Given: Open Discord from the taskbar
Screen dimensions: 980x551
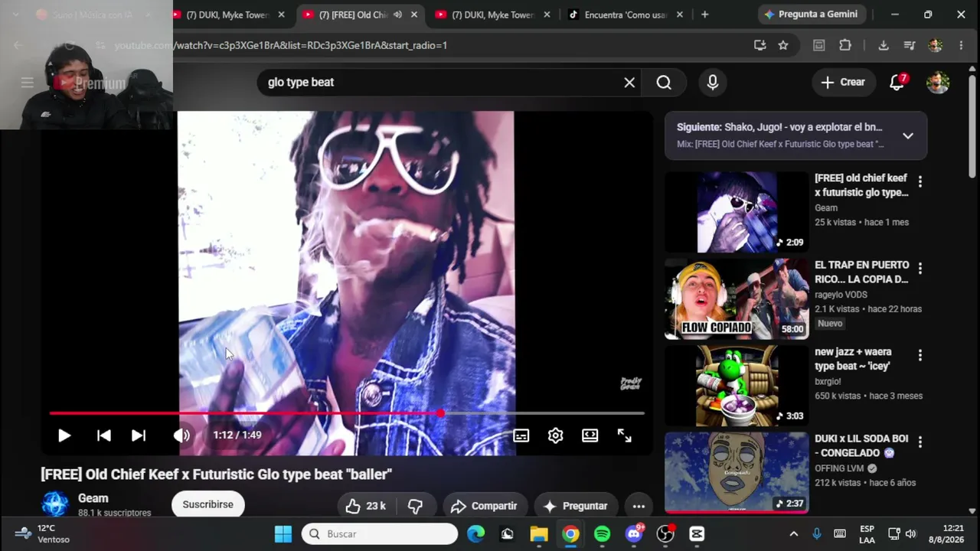Looking at the screenshot, I should pyautogui.click(x=634, y=534).
